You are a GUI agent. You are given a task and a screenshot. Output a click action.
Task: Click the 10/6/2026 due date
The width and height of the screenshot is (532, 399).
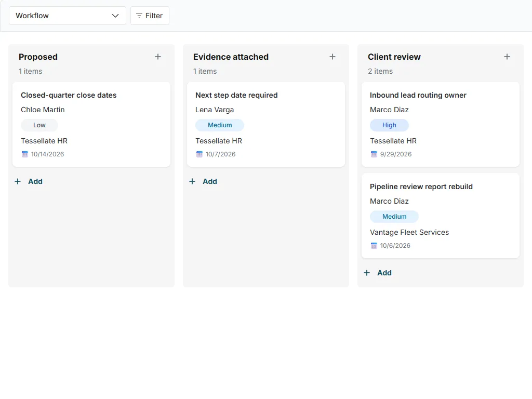pos(395,246)
